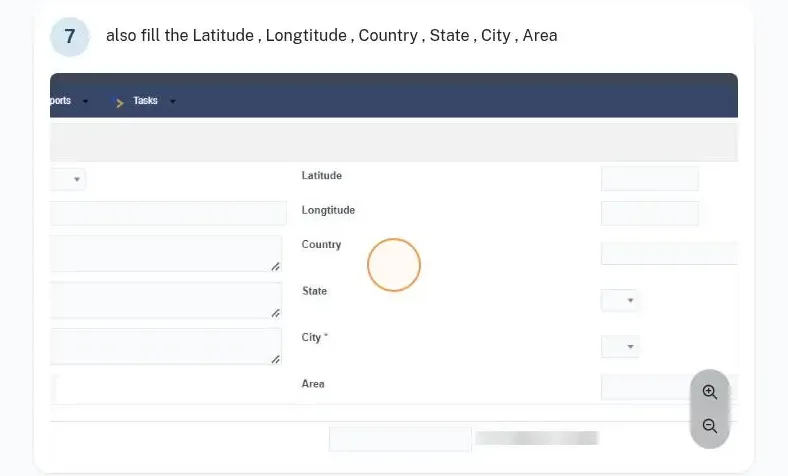Viewport: 788px width, 476px height.
Task: Click the Country label text
Action: tap(321, 244)
